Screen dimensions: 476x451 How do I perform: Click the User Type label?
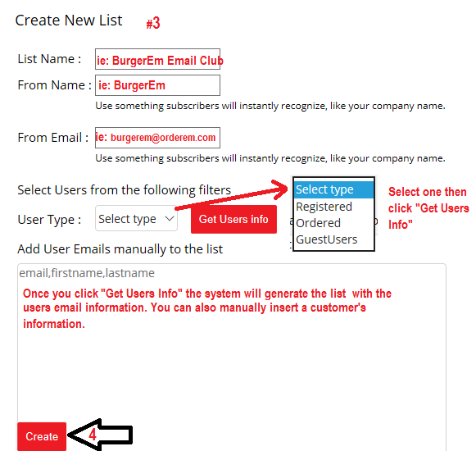point(49,220)
